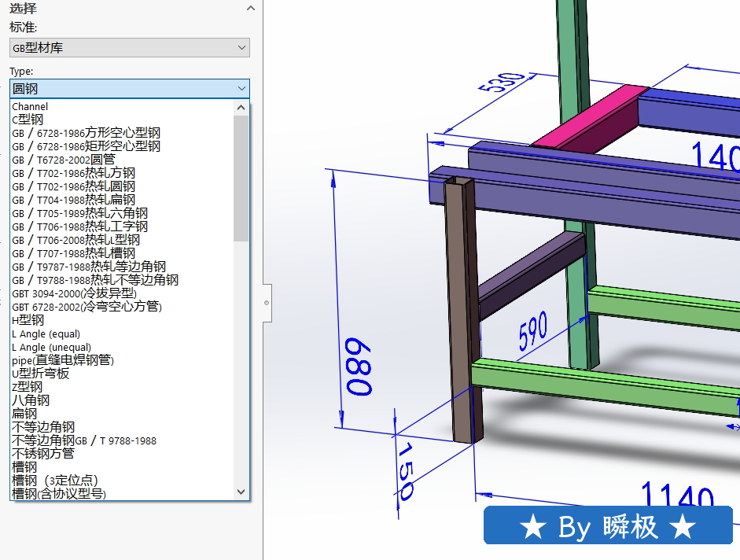Choose H型钢 profile type
This screenshot has width=740, height=560.
click(28, 320)
